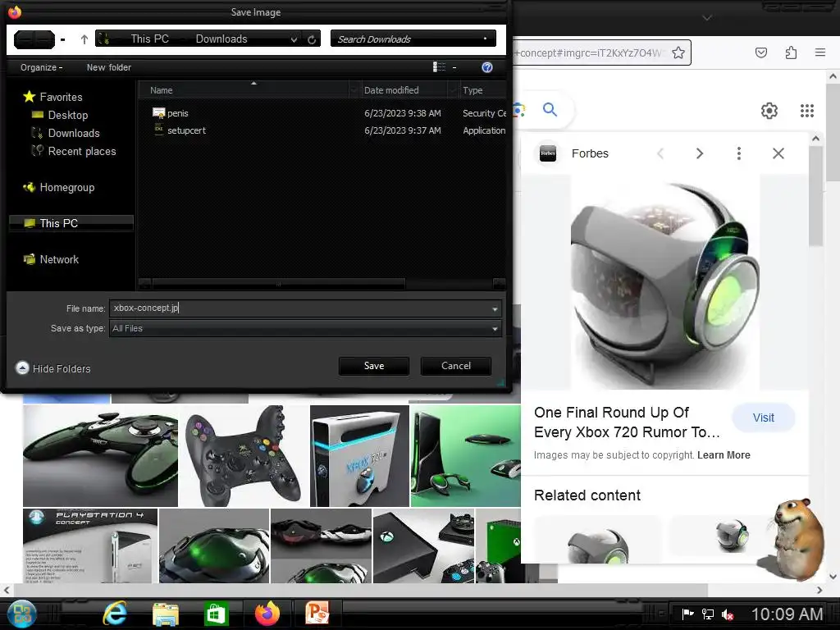
Task: Open three-dot options in image panel
Action: [739, 153]
